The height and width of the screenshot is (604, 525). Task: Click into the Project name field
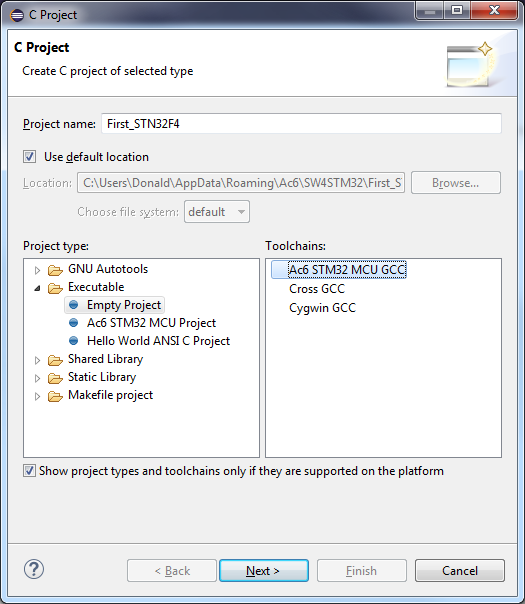[302, 124]
